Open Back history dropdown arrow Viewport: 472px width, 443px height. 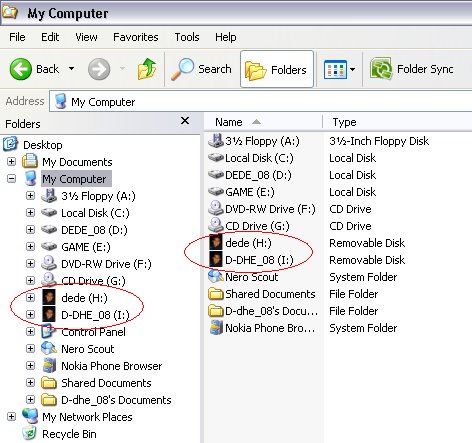click(x=71, y=69)
